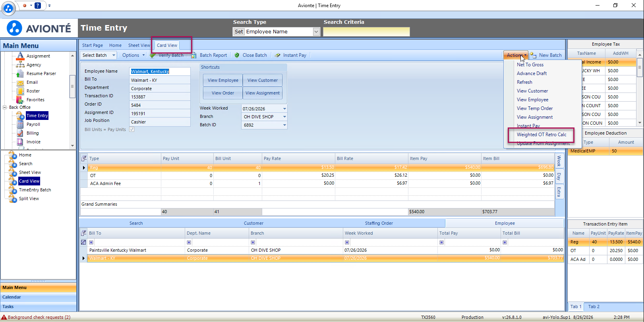Click the Billing icon under Back Office
644x322 pixels.
click(20, 133)
